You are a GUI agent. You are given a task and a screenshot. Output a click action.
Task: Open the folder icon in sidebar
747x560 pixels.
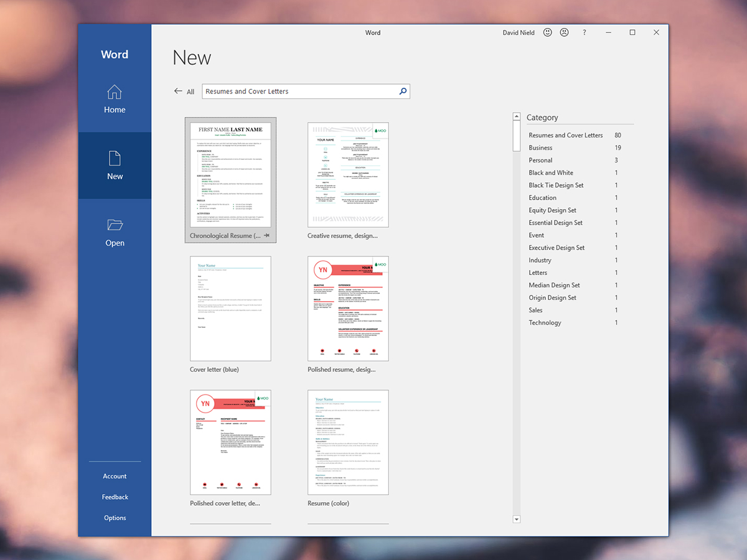[x=115, y=225]
